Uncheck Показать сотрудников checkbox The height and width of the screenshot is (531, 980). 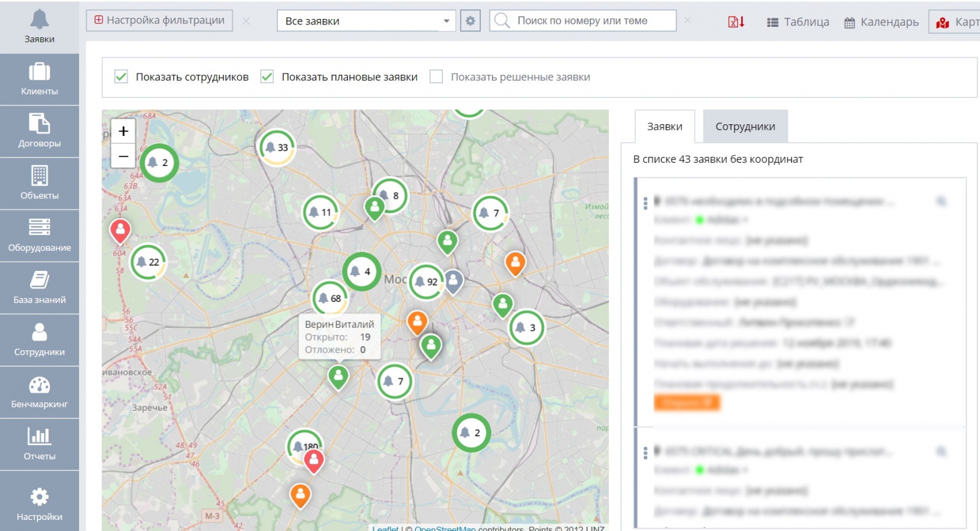pos(121,77)
